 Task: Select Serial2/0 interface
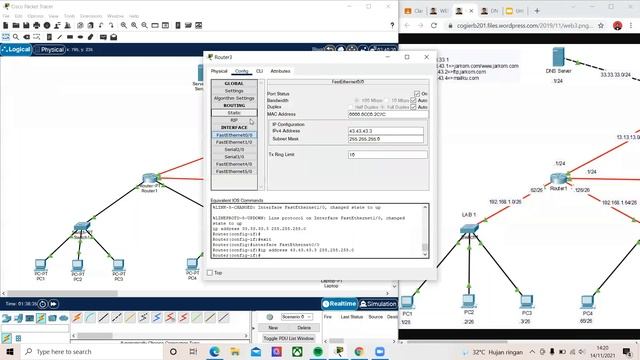(234, 150)
